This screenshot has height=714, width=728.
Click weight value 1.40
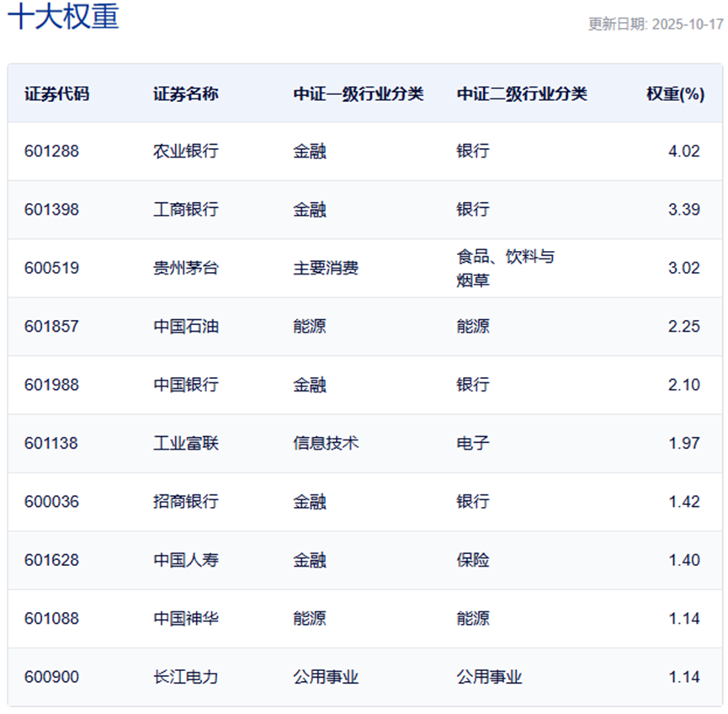(x=684, y=561)
